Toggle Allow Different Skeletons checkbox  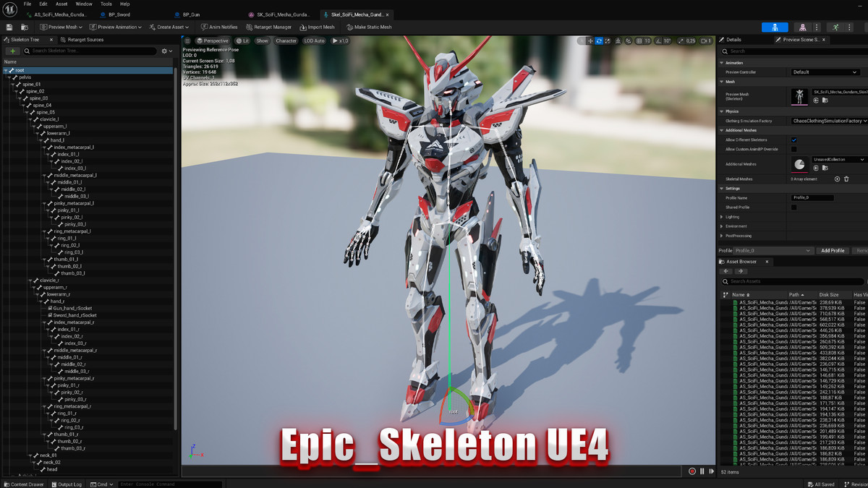(x=794, y=140)
